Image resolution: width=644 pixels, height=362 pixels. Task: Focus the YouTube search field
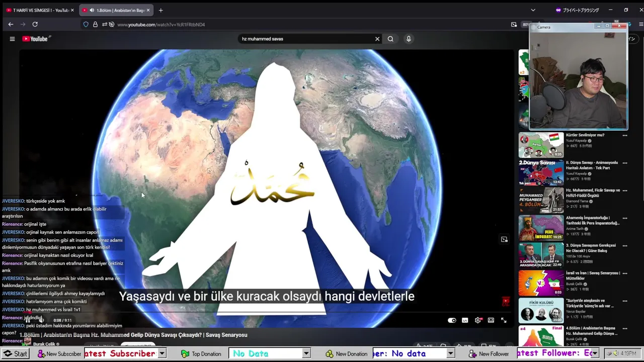pos(307,39)
